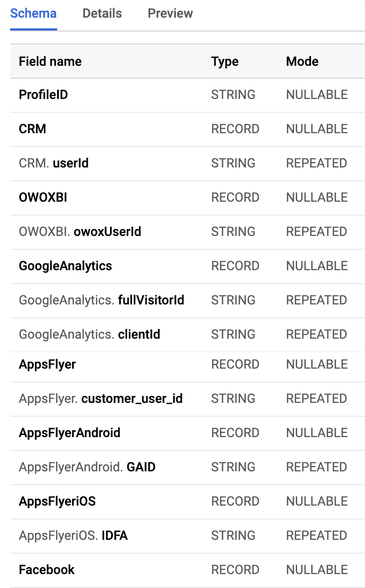365x588 pixels.
Task: Click the customer_user_id field name
Action: click(x=100, y=399)
